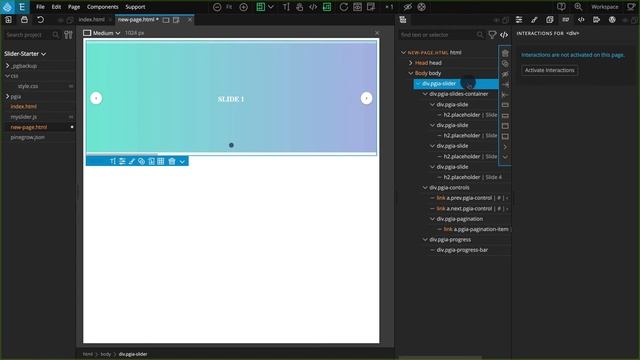Screen dimensions: 640x360
Task: Zoom in the page view
Action: pos(244,7)
